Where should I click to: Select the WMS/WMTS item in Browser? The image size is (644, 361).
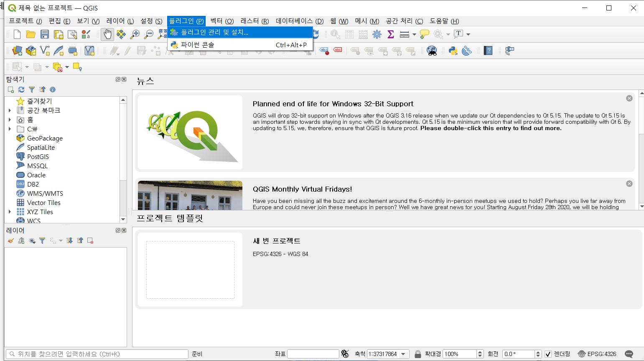coord(45,193)
